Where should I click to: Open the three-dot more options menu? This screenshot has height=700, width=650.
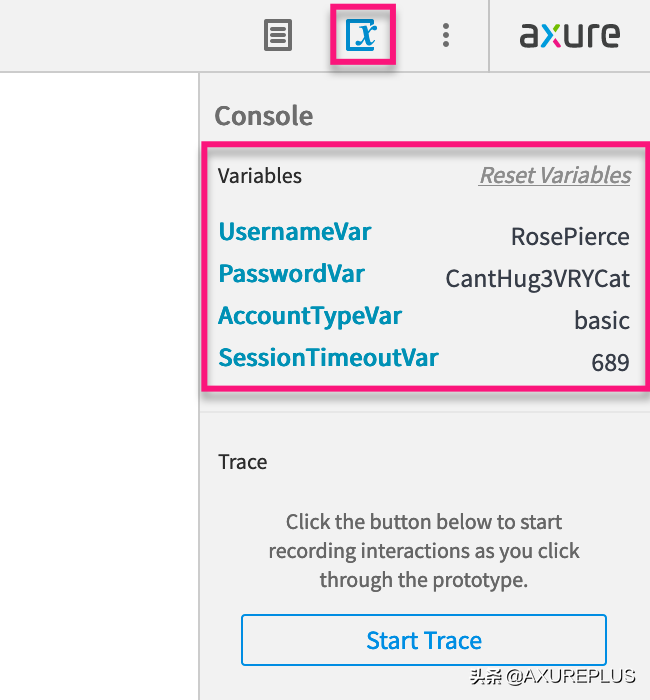click(446, 36)
